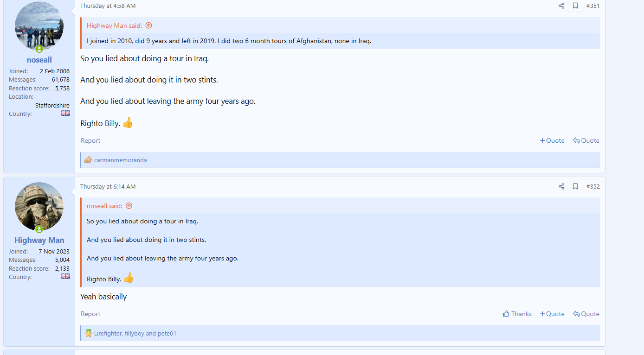
Task: Click noseall's avatar picture
Action: pyautogui.click(x=39, y=26)
